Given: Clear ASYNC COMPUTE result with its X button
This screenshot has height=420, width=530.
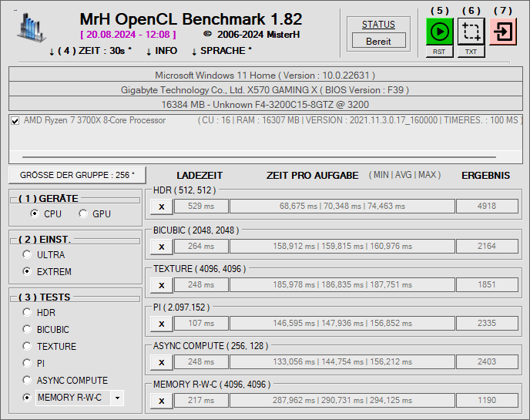Looking at the screenshot, I should tap(162, 362).
